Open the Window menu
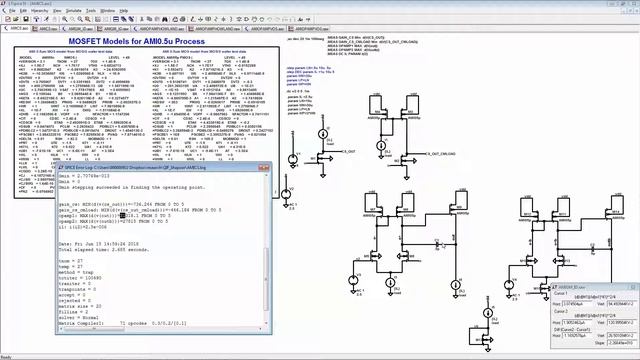This screenshot has width=640, height=360. tap(107, 11)
